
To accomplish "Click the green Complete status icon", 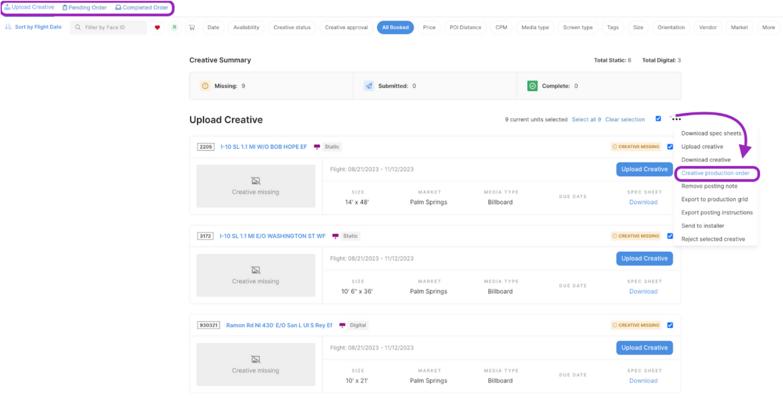I will pos(532,86).
